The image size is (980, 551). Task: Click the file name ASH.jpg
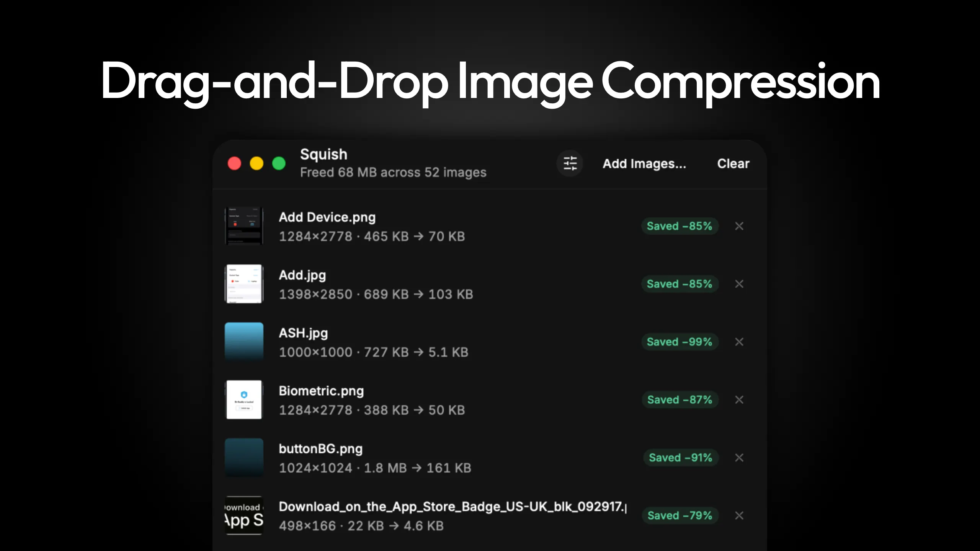(x=303, y=333)
